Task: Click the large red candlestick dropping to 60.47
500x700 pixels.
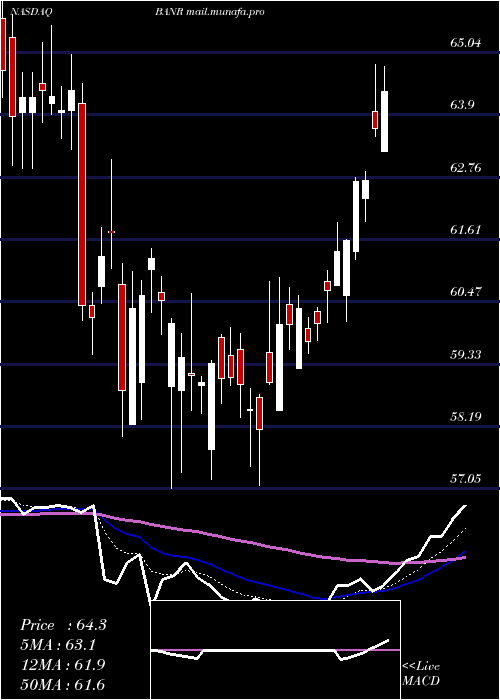Action: pyautogui.click(x=82, y=204)
